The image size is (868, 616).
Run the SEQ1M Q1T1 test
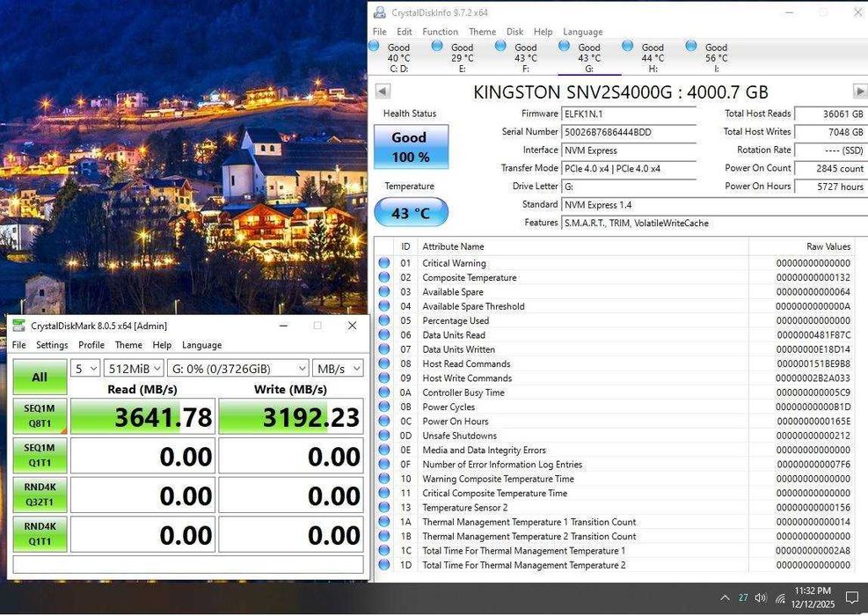pyautogui.click(x=40, y=455)
